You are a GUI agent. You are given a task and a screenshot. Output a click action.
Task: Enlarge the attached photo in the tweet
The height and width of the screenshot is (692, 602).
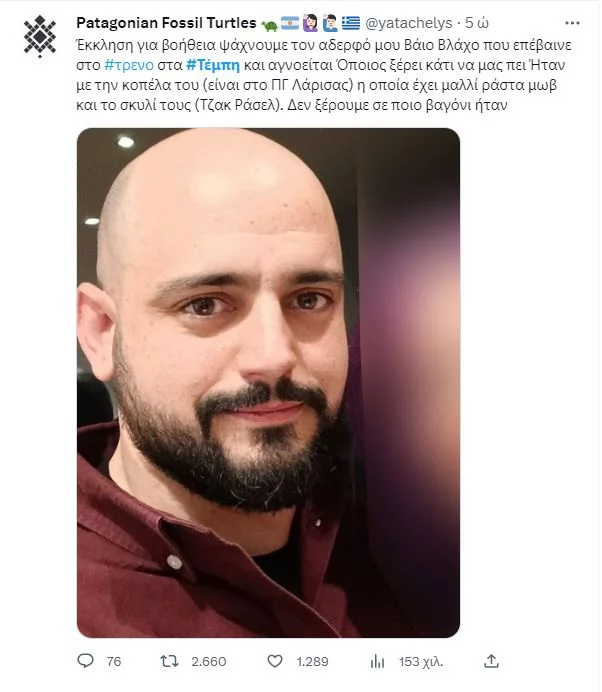coord(268,383)
